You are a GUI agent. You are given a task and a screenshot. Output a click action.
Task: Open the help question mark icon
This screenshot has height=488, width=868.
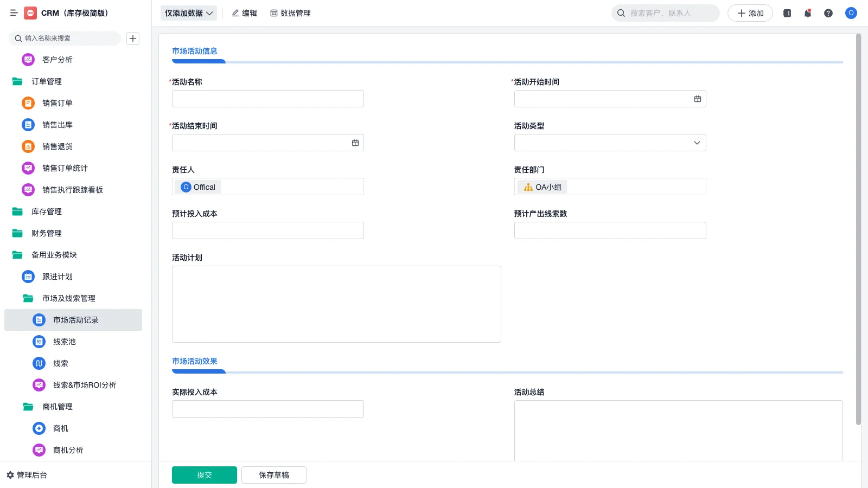(x=828, y=13)
